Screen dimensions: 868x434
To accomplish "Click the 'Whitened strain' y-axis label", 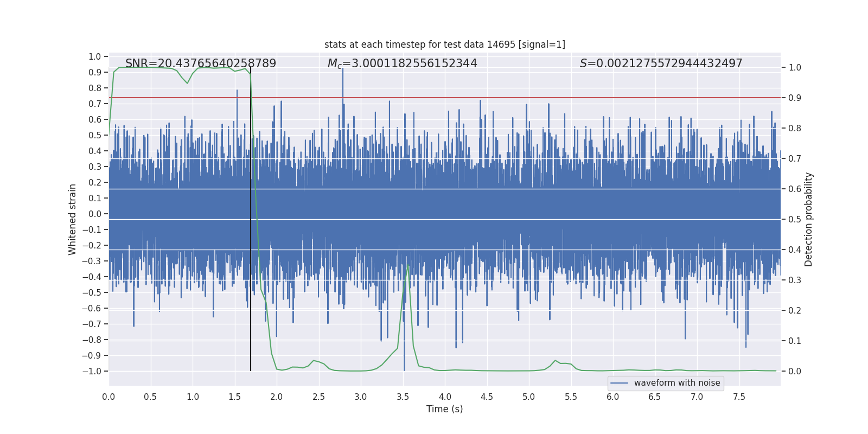I will [73, 219].
